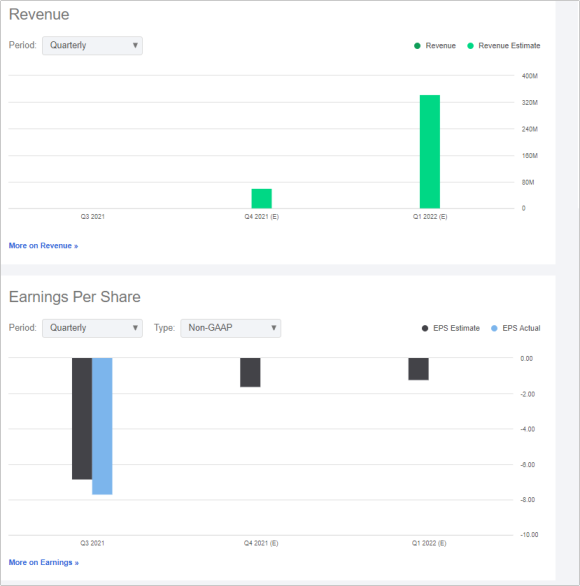The width and height of the screenshot is (580, 586).
Task: Click the Type: label
Action: [x=164, y=328]
